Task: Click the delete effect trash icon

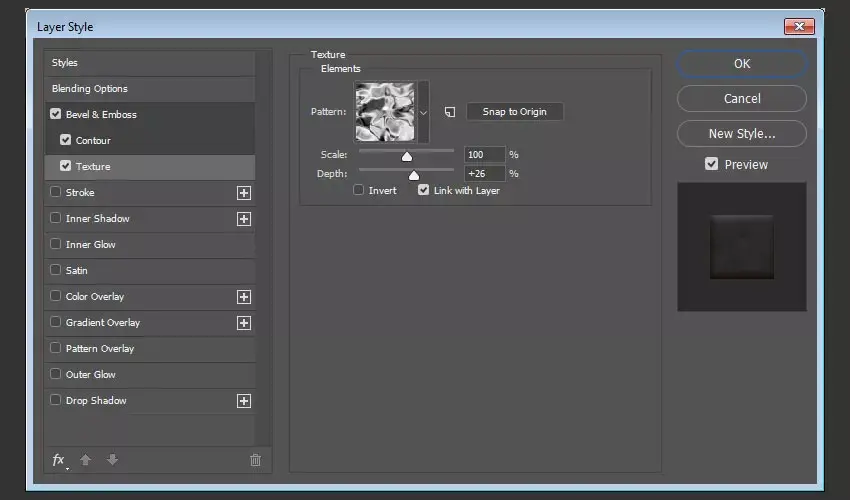Action: click(x=255, y=460)
